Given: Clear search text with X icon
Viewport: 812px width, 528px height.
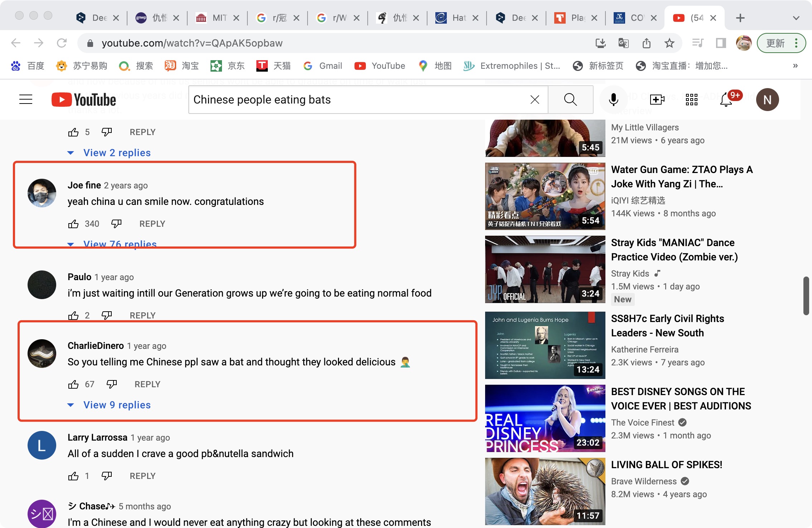Looking at the screenshot, I should click(535, 100).
